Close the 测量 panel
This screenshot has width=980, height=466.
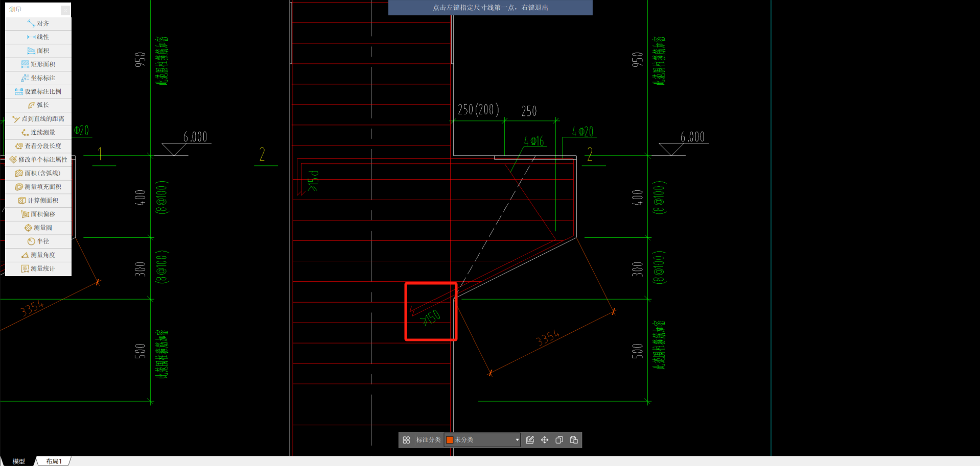(65, 10)
